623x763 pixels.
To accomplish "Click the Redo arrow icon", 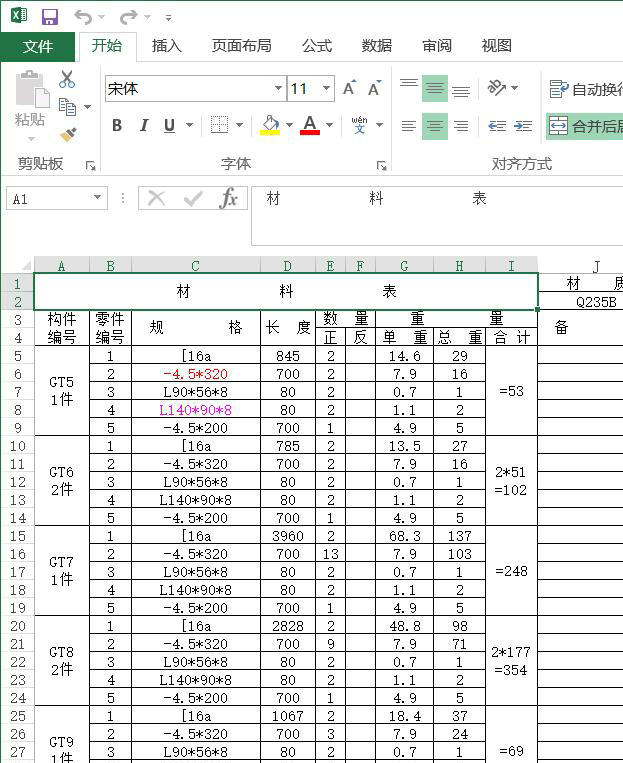I will click(x=128, y=18).
